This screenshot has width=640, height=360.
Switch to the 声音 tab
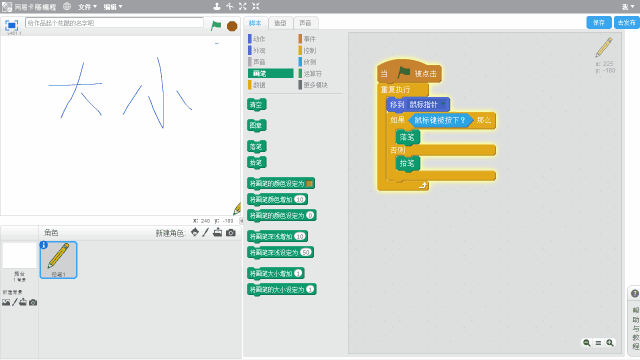pyautogui.click(x=305, y=23)
